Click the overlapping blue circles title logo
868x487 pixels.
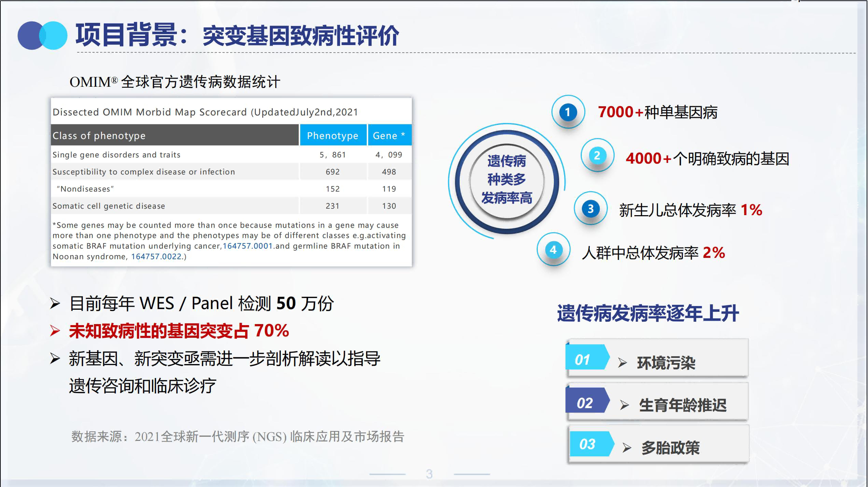[42, 36]
